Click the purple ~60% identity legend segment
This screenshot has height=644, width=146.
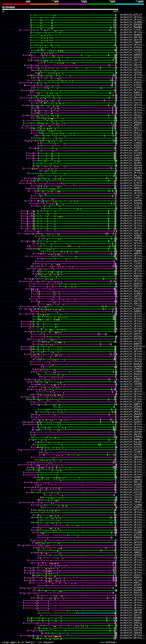click(x=73, y=4)
